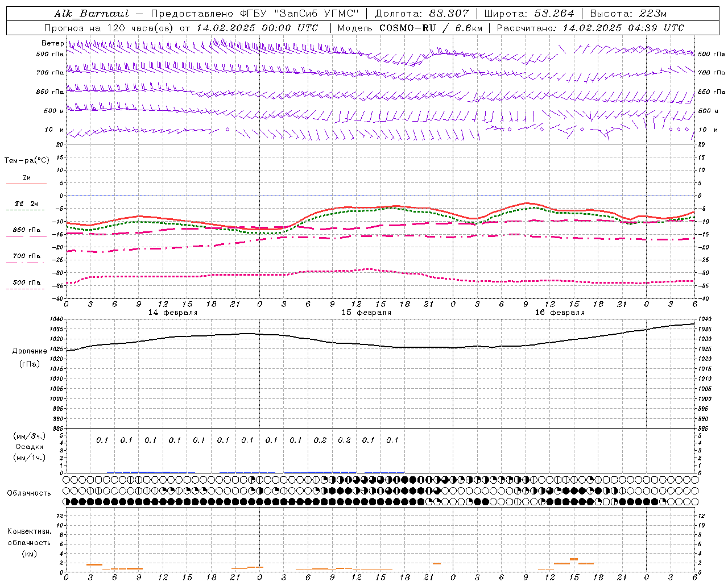Viewport: 728px width, 582px height.
Task: Click the (мм/1ч.) precipitation unit label
Action: [30, 458]
